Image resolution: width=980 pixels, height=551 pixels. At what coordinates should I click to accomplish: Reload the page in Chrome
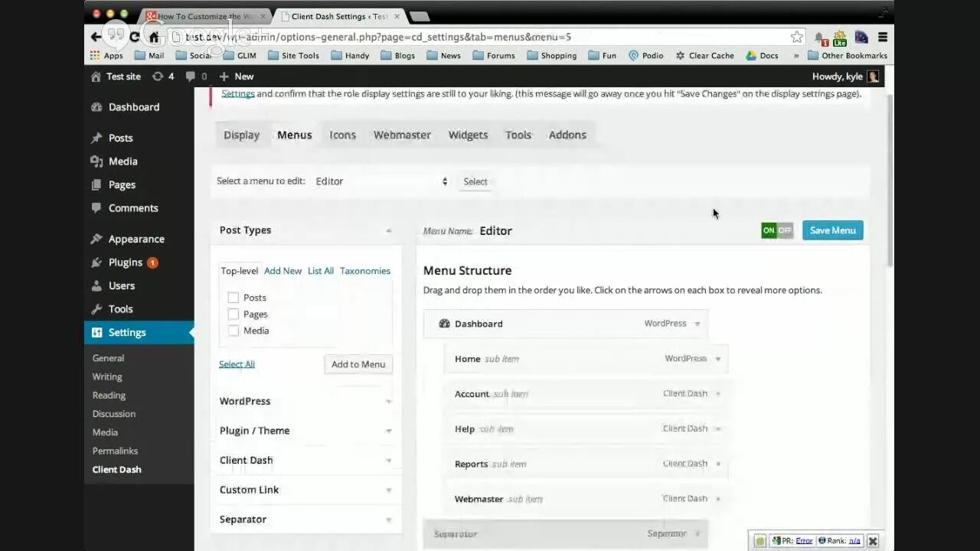(x=135, y=37)
